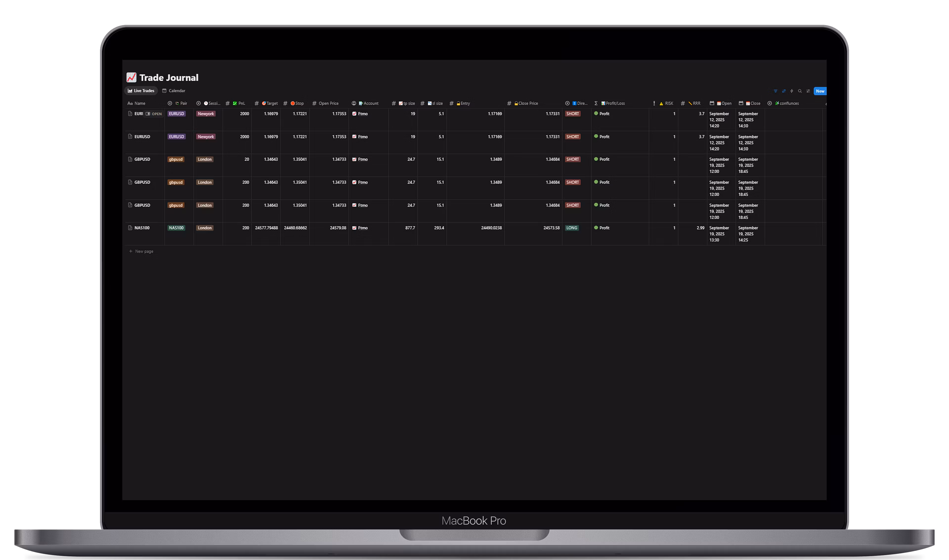Open view settings with the sliders icon
The height and width of the screenshot is (560, 949).
click(x=808, y=91)
